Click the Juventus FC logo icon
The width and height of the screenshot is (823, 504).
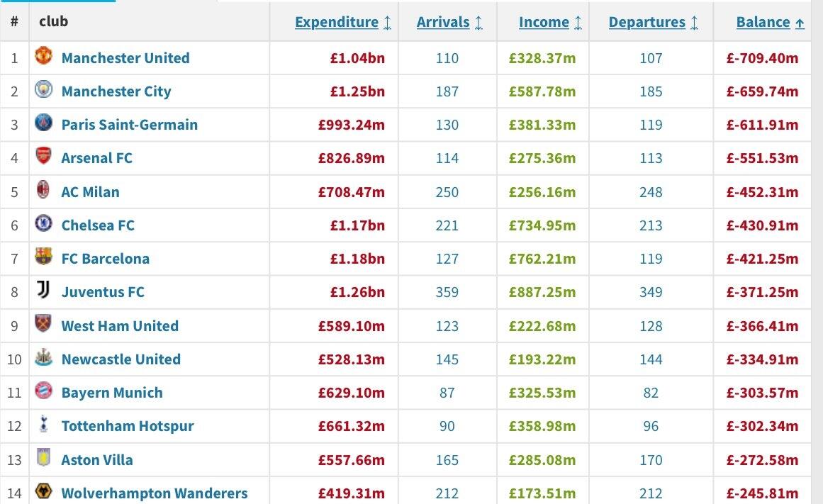point(43,291)
